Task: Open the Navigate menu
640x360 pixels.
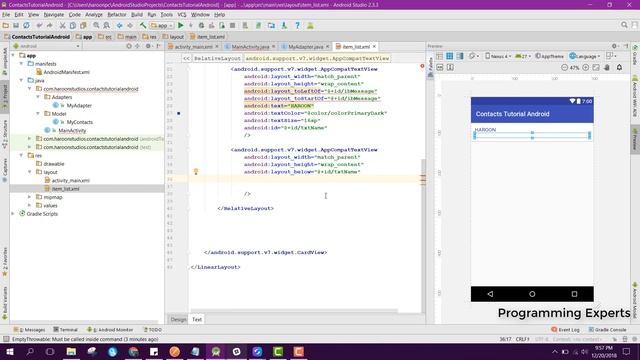Action: point(54,15)
